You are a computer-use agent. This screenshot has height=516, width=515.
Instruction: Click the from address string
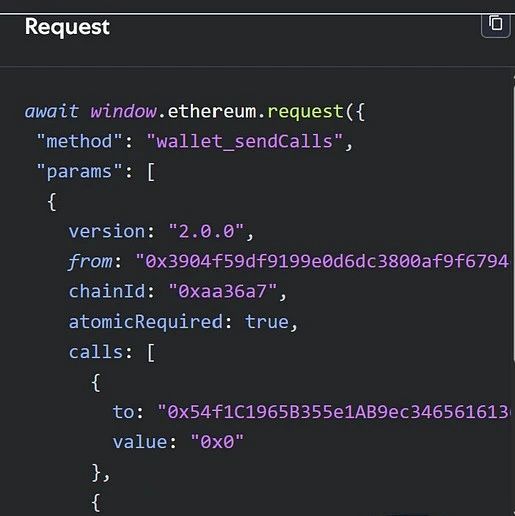pos(323,261)
